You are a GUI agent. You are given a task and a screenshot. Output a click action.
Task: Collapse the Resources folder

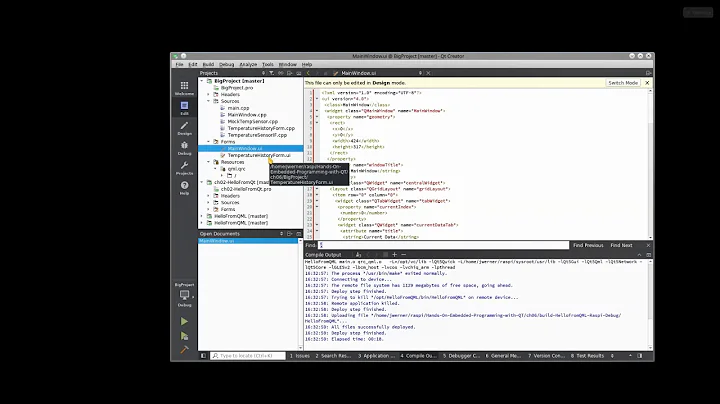(x=209, y=162)
